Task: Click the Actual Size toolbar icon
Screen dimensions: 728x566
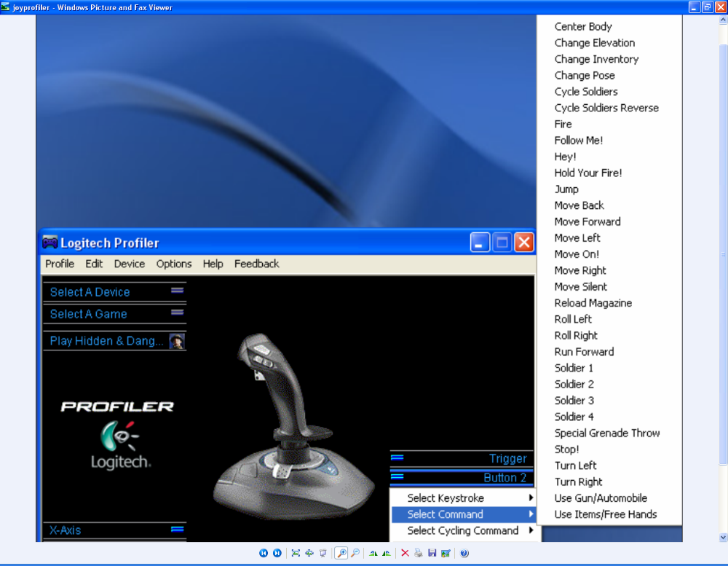Action: [x=309, y=553]
